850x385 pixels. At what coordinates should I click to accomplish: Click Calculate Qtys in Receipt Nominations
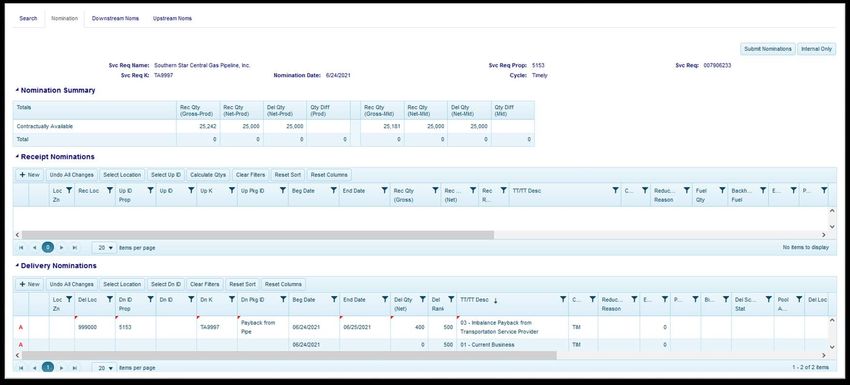pos(208,175)
